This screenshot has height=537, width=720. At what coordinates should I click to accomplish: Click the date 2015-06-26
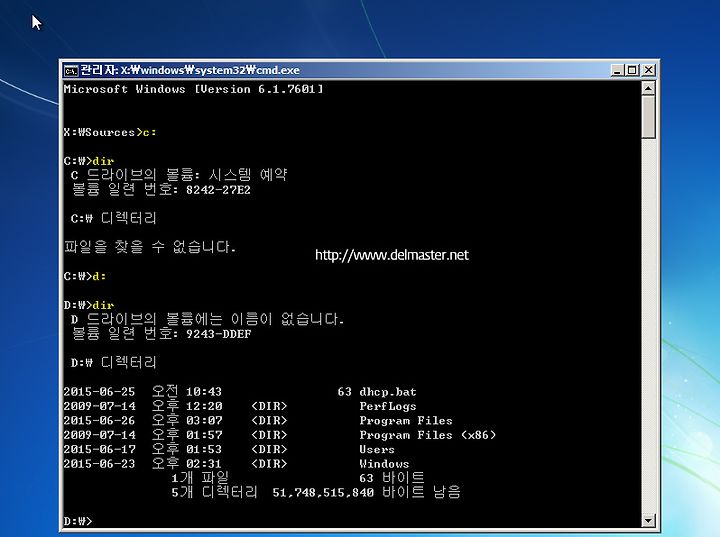[99, 420]
